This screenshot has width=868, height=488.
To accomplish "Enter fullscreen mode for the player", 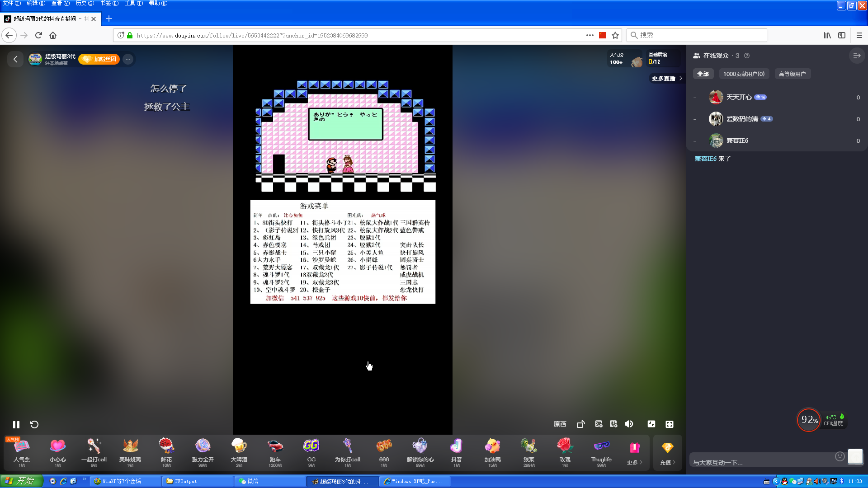I will 670,424.
